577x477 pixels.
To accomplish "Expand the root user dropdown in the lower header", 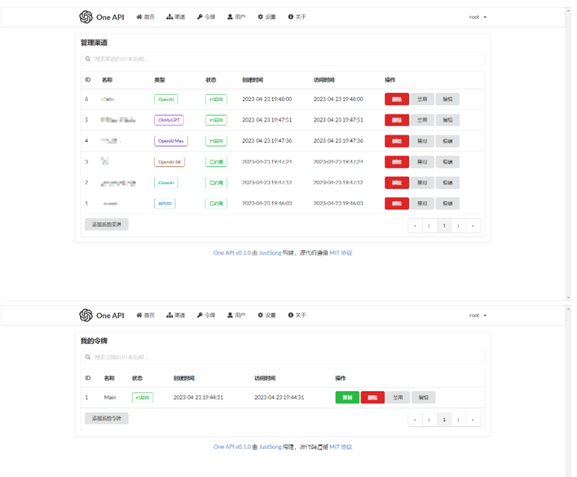I will (478, 315).
